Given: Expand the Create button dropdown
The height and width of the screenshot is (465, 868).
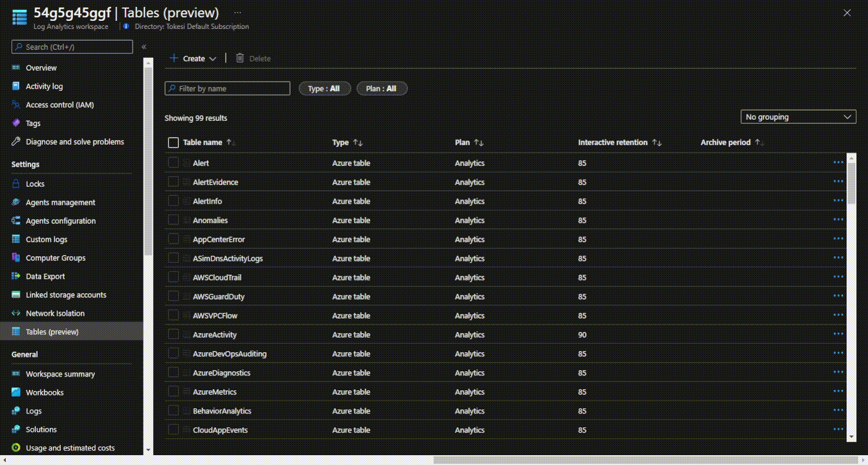Looking at the screenshot, I should [x=212, y=58].
